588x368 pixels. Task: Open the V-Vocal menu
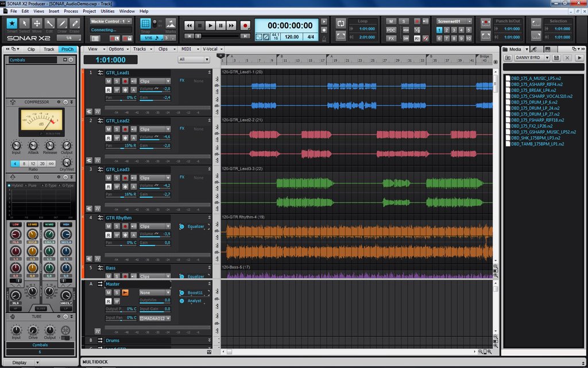pos(212,49)
